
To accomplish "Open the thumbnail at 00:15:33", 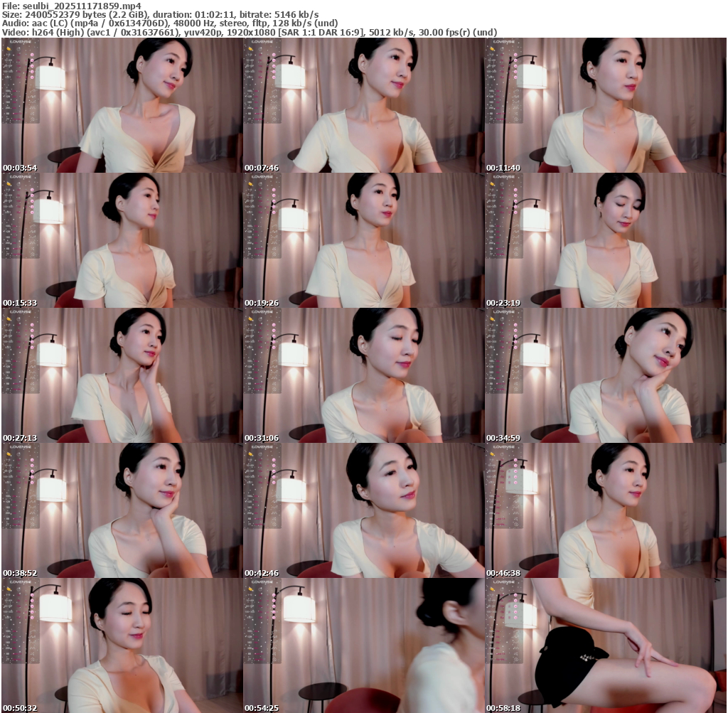I will pyautogui.click(x=122, y=240).
